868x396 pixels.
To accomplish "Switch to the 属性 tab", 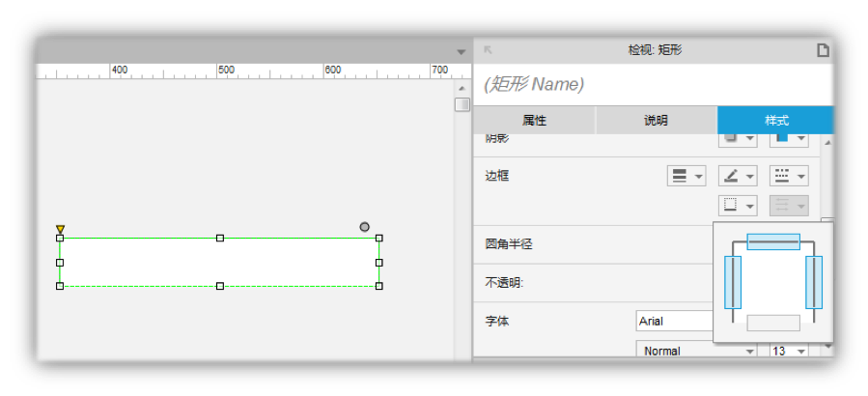I will pos(534,120).
